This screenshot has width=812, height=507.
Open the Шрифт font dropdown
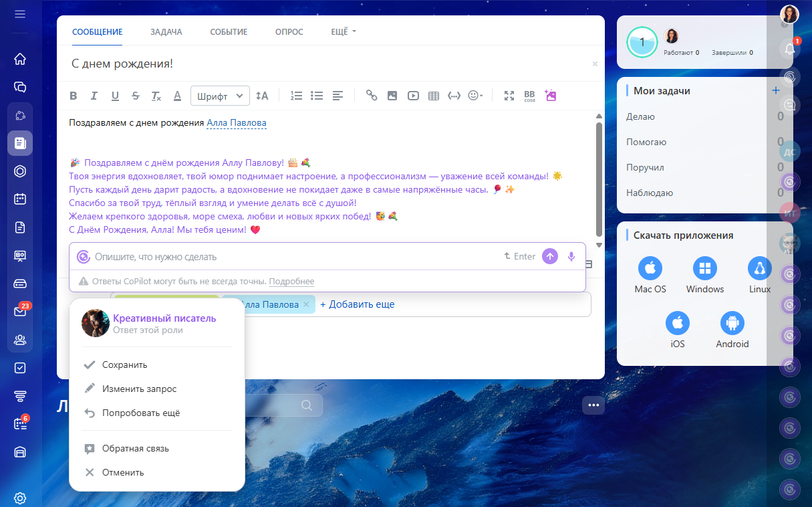point(220,96)
